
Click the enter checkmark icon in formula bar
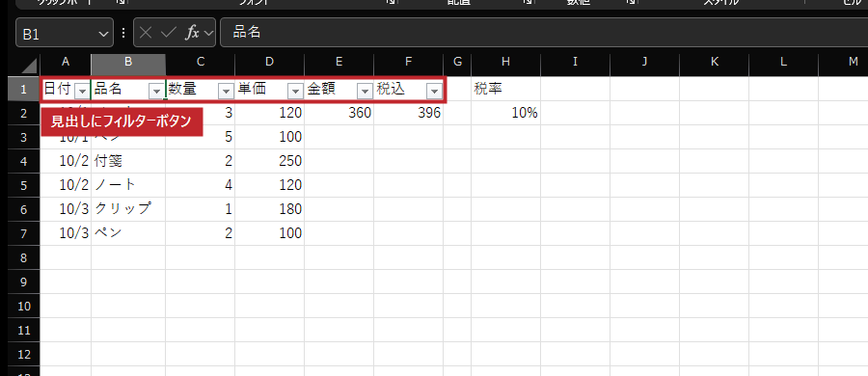point(168,33)
